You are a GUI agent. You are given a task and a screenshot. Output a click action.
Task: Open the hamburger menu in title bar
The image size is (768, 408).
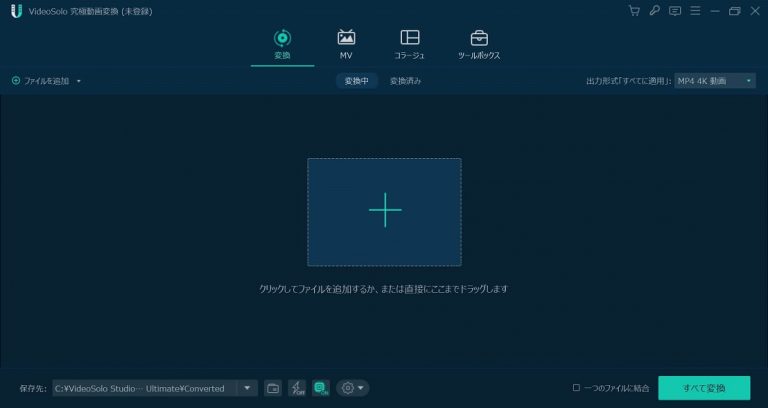point(695,11)
